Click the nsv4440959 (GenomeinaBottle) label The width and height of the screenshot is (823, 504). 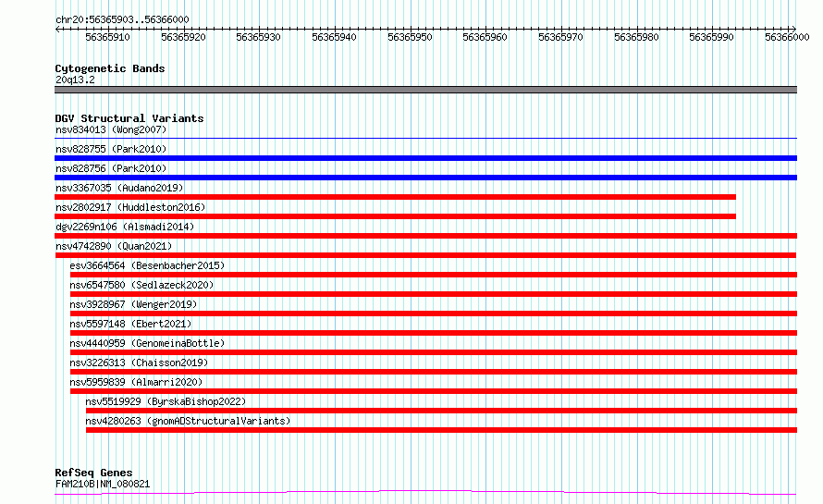coord(147,343)
